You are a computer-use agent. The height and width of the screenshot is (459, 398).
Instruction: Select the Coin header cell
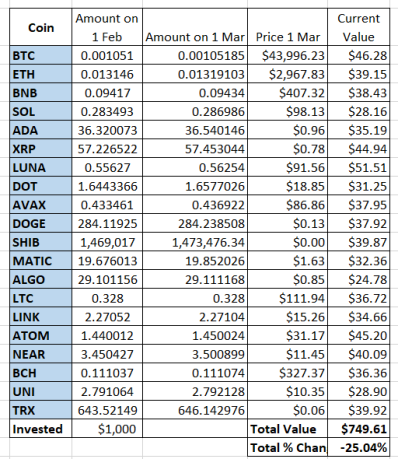pyautogui.click(x=41, y=27)
